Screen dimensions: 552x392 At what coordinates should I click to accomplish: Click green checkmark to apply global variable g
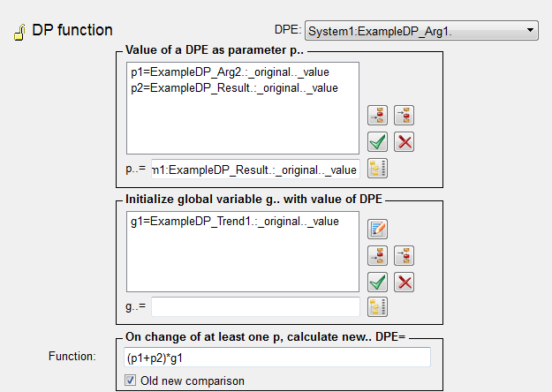[x=378, y=282]
